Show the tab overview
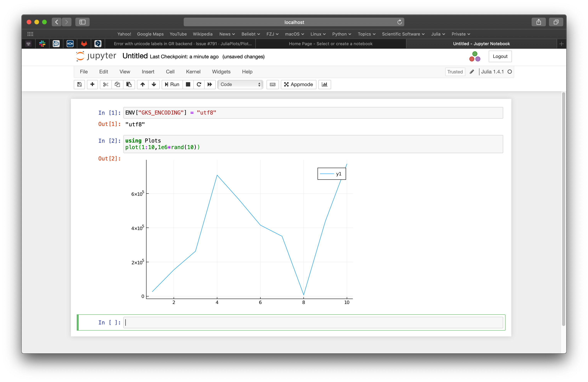Screen dimensions: 588x382 (x=556, y=22)
